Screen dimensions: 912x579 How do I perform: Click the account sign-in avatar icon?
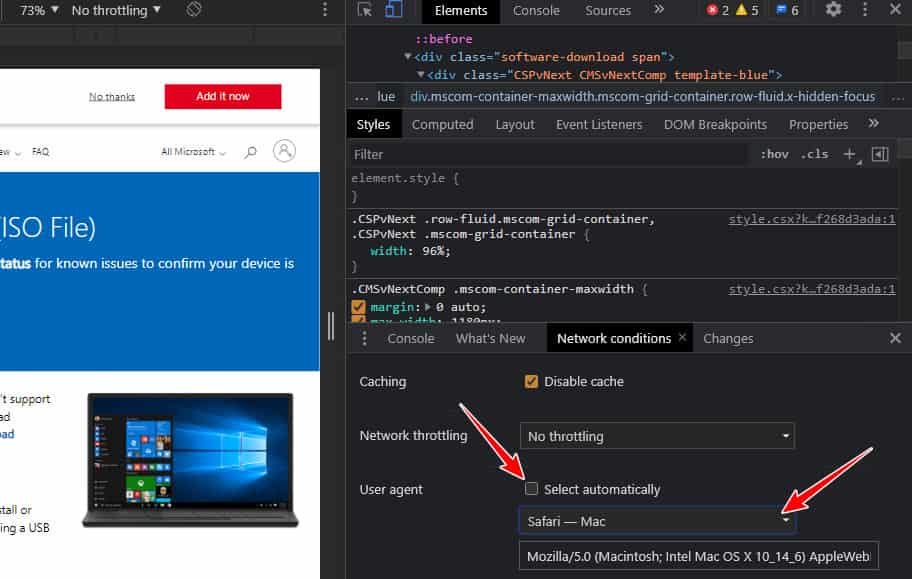284,151
